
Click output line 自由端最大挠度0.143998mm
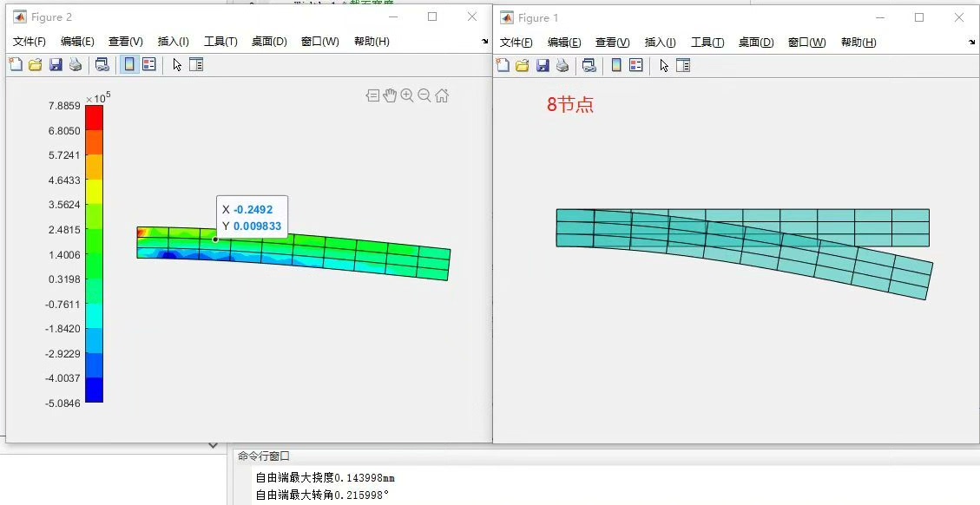tap(325, 478)
